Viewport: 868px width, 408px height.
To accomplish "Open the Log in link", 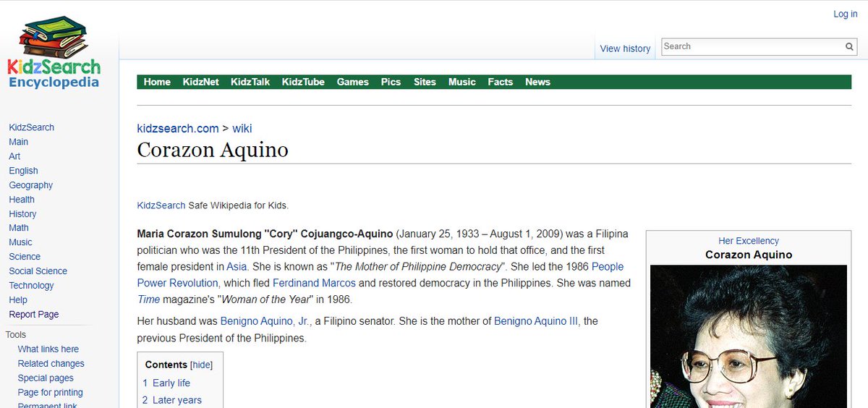I will [845, 14].
